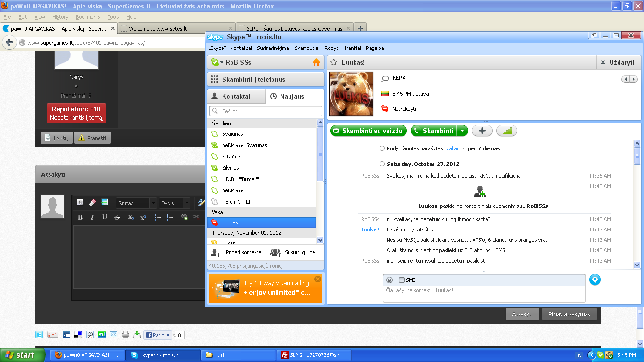Open the emoticon smiley picker

[389, 280]
